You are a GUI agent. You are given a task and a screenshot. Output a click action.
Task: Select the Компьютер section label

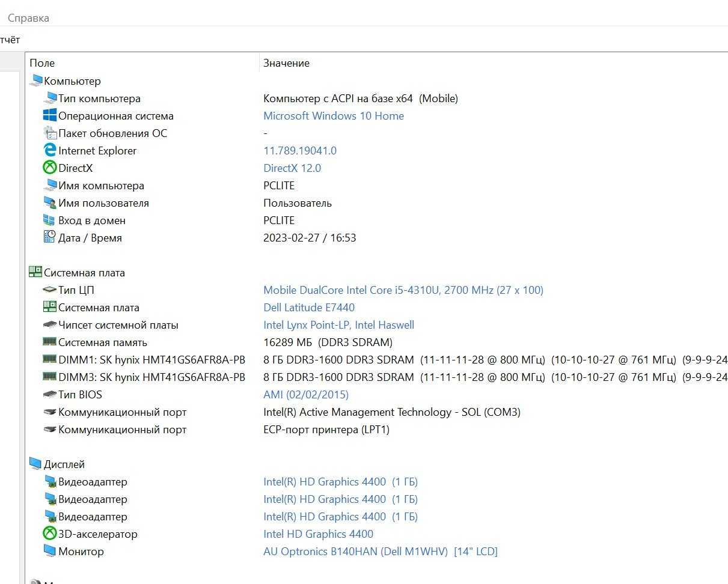72,81
